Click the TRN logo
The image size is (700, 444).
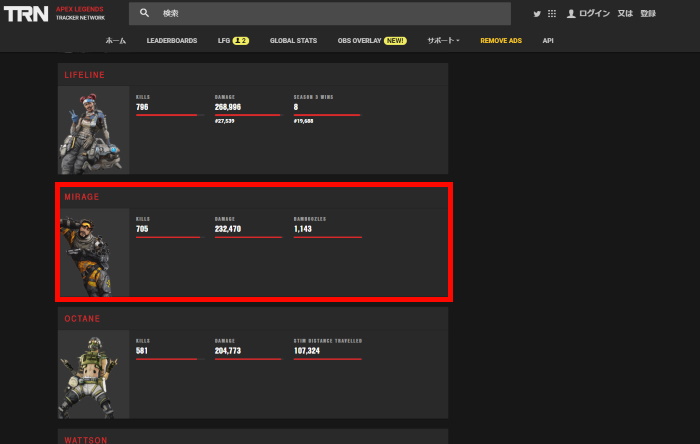(26, 13)
